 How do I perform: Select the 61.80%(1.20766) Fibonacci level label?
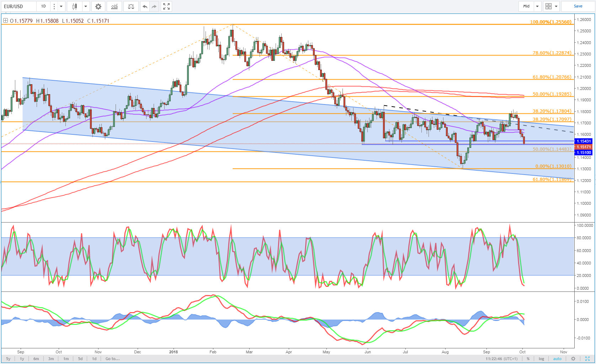click(552, 77)
